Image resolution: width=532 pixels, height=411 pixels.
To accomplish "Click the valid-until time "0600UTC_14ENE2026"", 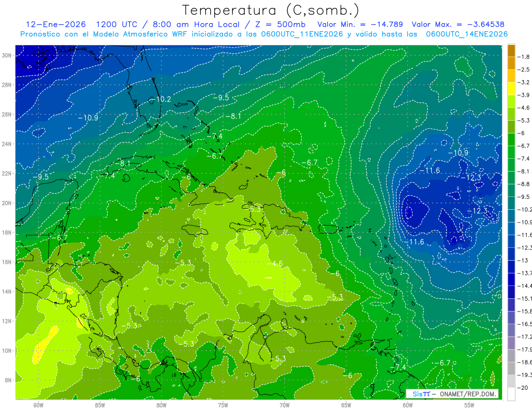I will pos(466,34).
